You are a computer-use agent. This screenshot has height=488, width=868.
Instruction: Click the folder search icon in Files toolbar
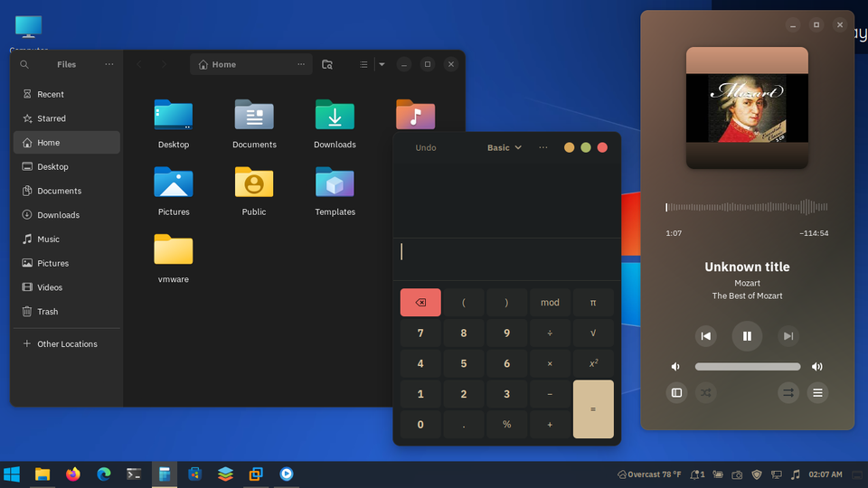(x=327, y=64)
